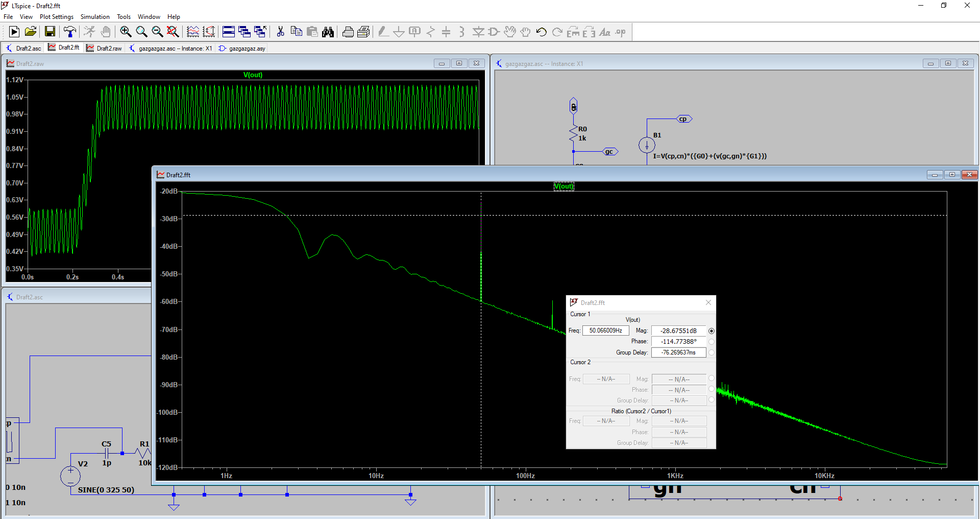This screenshot has width=980, height=519.
Task: Select Cursor 1 Mag radio button
Action: 712,331
